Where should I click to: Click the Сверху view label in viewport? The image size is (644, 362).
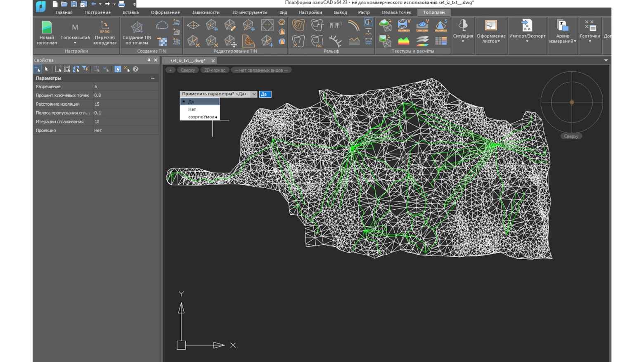pos(187,70)
